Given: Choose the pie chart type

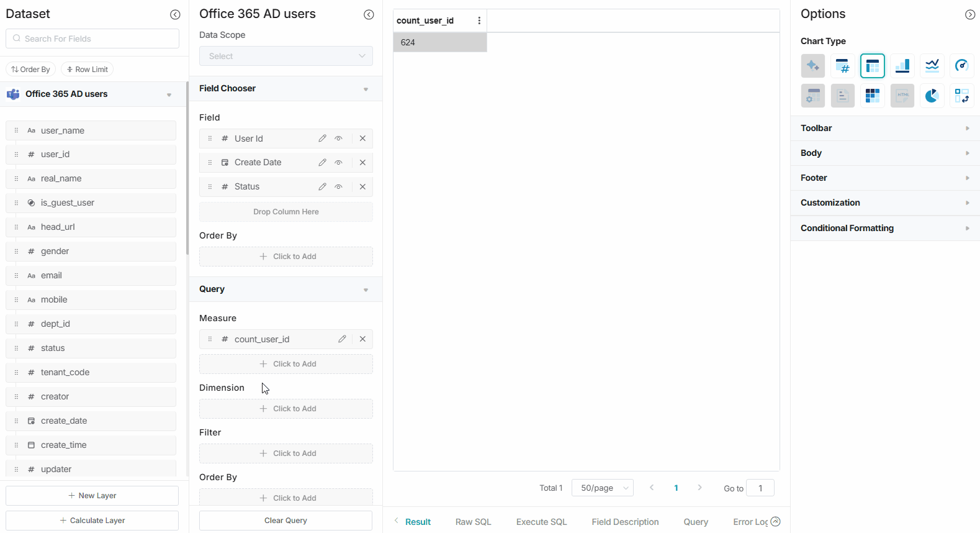Looking at the screenshot, I should [932, 96].
